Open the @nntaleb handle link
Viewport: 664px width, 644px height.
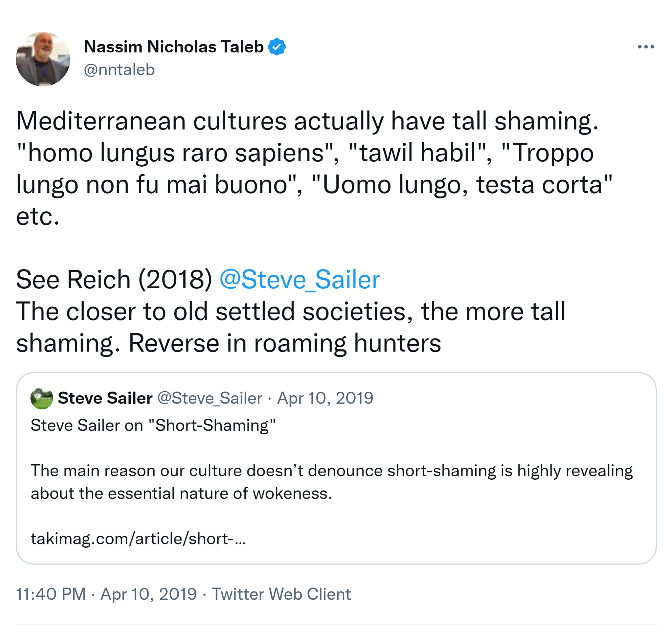click(x=119, y=70)
